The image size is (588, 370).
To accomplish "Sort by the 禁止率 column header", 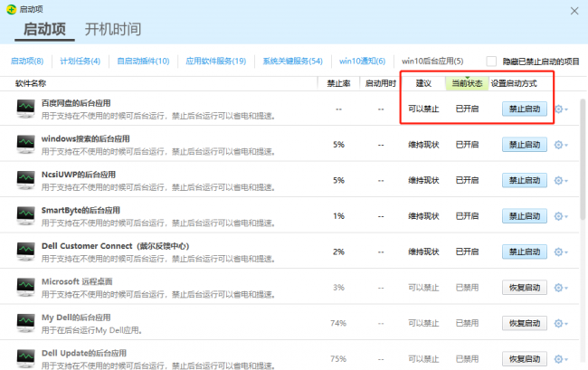I will pos(338,83).
